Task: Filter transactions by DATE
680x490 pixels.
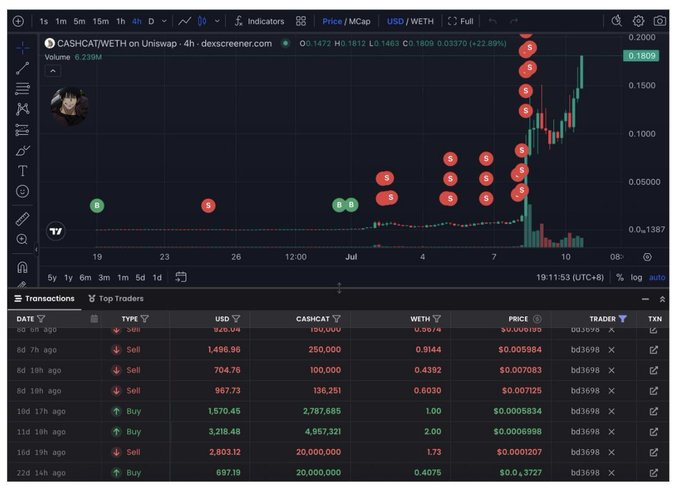Action: (x=41, y=319)
